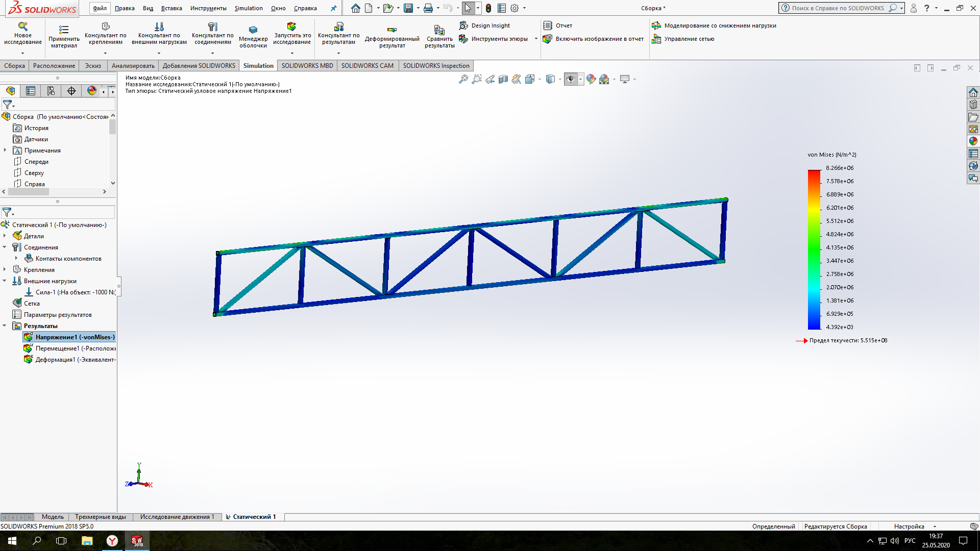This screenshot has height=551, width=980.
Task: Select the DisplayManager color ball tab
Action: [x=92, y=91]
